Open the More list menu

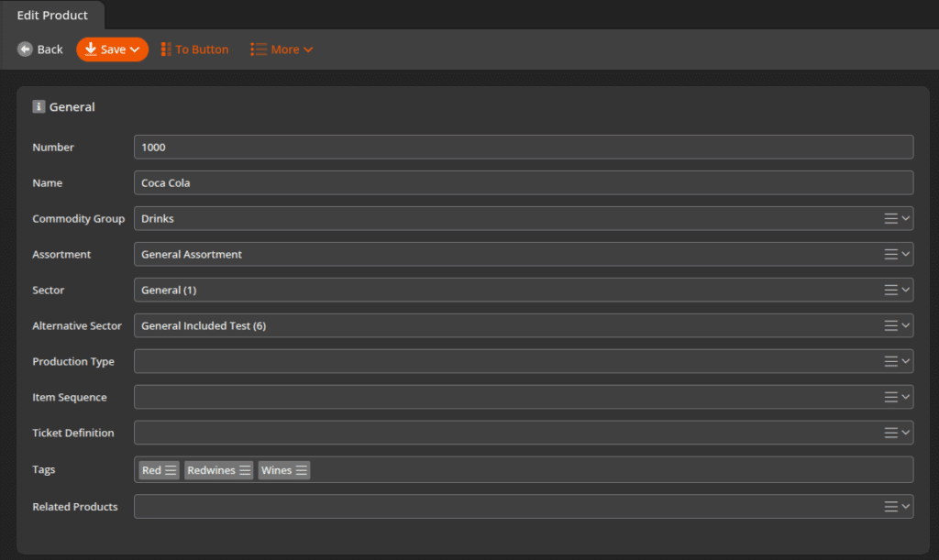(282, 49)
